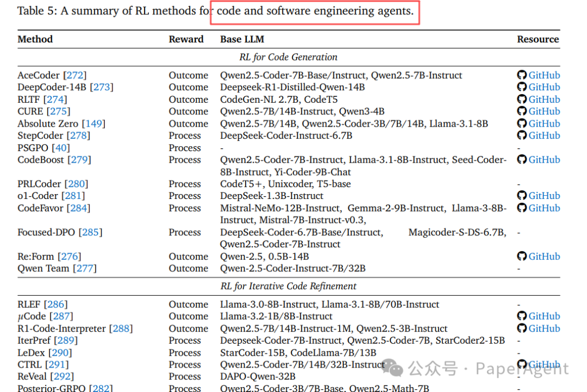Select 'StarCoder-15B, CodeLlama-7B/13B' cell
The height and width of the screenshot is (392, 587).
(298, 353)
